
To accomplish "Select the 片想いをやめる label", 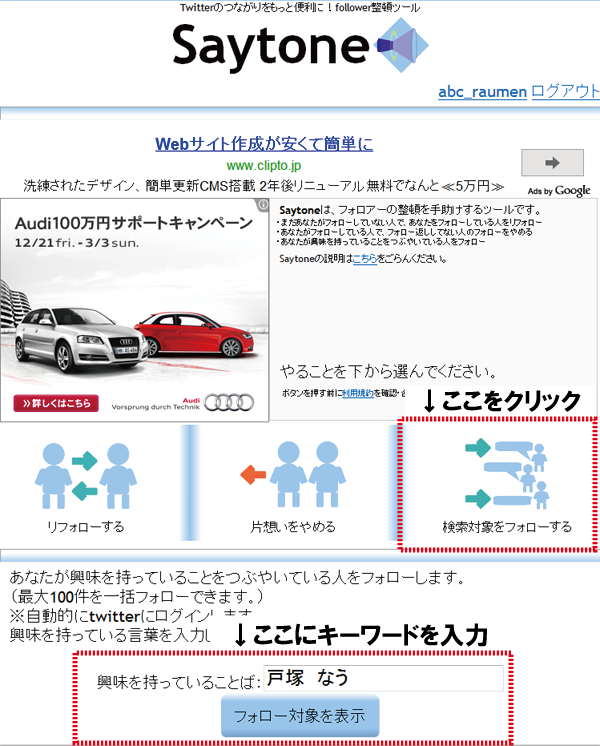I will coord(293,527).
